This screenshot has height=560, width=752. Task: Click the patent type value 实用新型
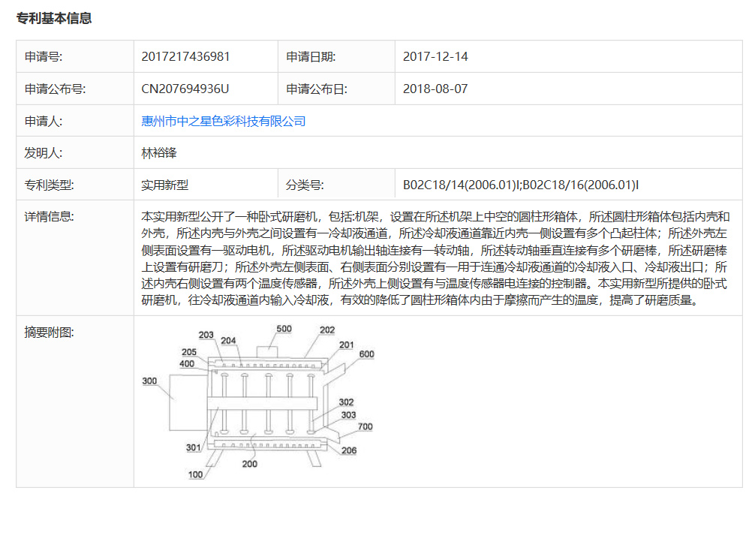pos(164,185)
